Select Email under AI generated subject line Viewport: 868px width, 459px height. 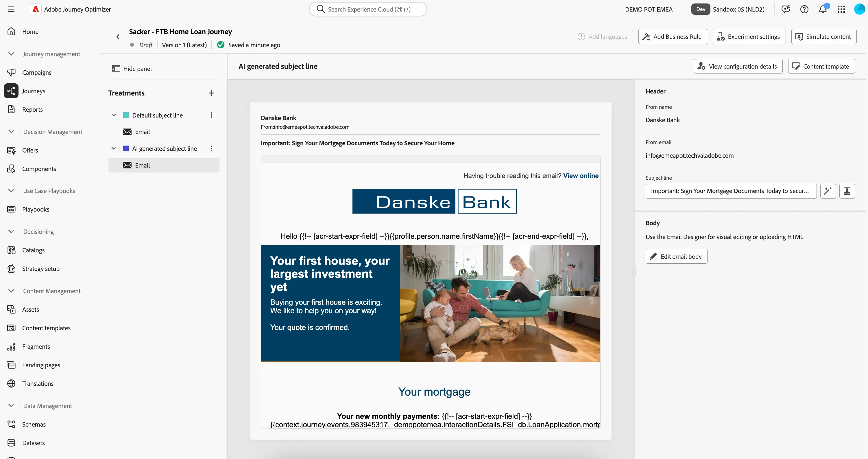coord(164,165)
